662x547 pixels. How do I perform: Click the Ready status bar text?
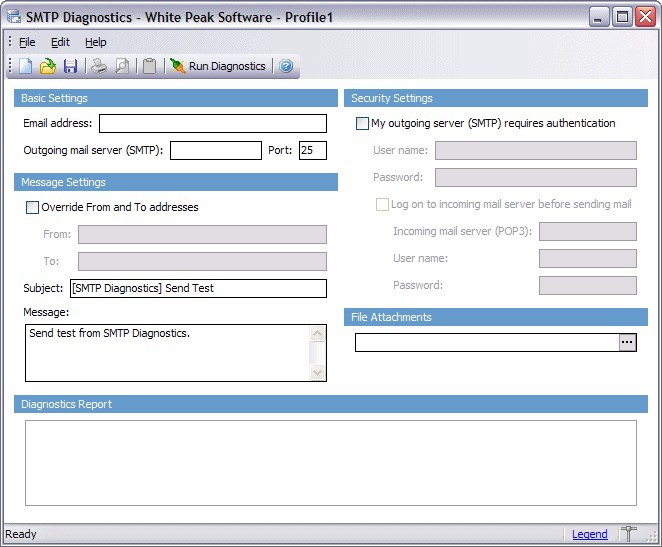[x=21, y=534]
